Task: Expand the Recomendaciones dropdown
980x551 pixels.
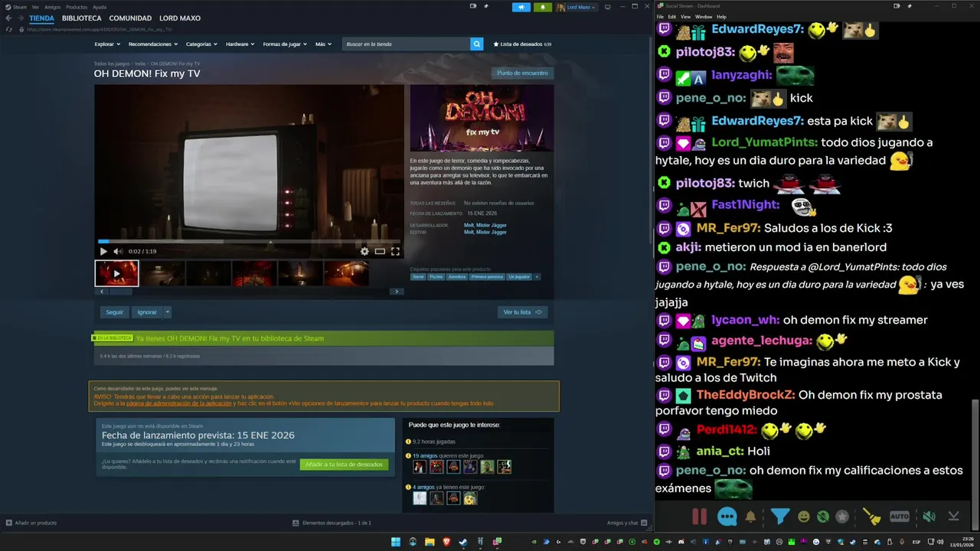Action: pos(152,44)
